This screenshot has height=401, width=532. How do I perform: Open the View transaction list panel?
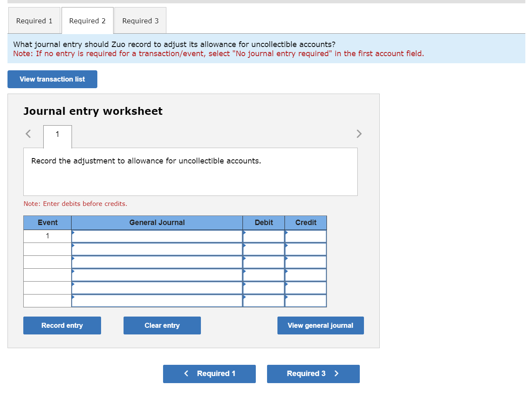pyautogui.click(x=52, y=79)
